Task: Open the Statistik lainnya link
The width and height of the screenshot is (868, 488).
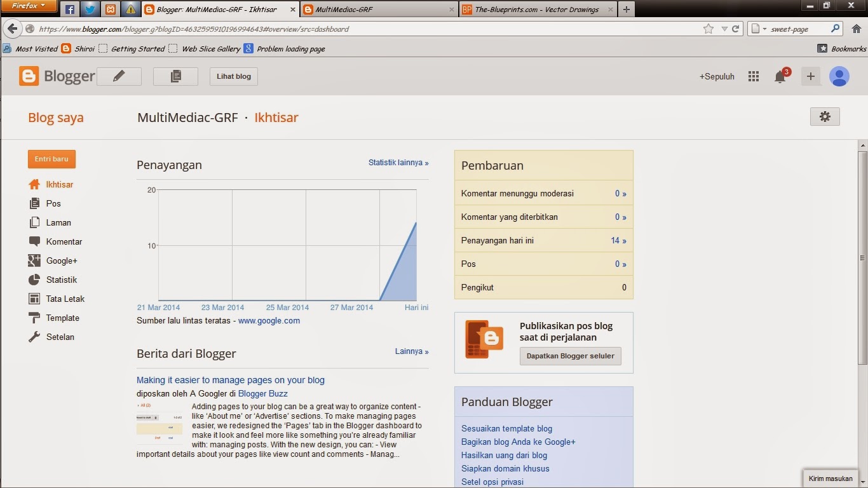Action: tap(398, 163)
